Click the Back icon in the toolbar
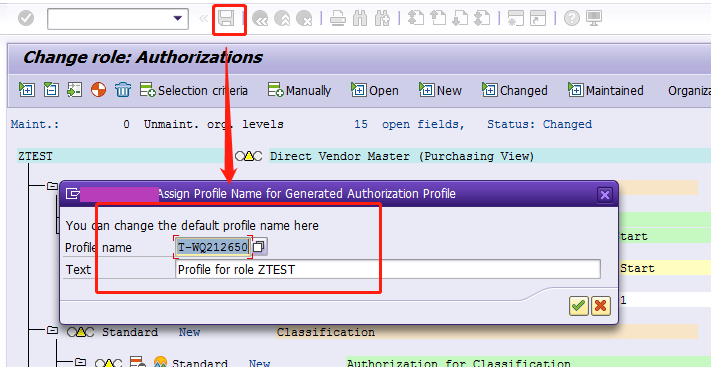This screenshot has height=367, width=711. pyautogui.click(x=260, y=19)
